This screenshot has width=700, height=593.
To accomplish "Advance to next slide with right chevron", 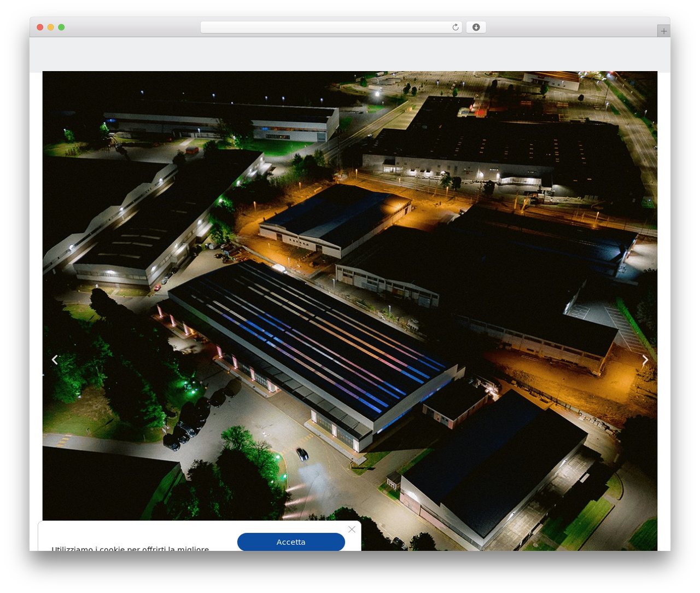I will tap(645, 359).
